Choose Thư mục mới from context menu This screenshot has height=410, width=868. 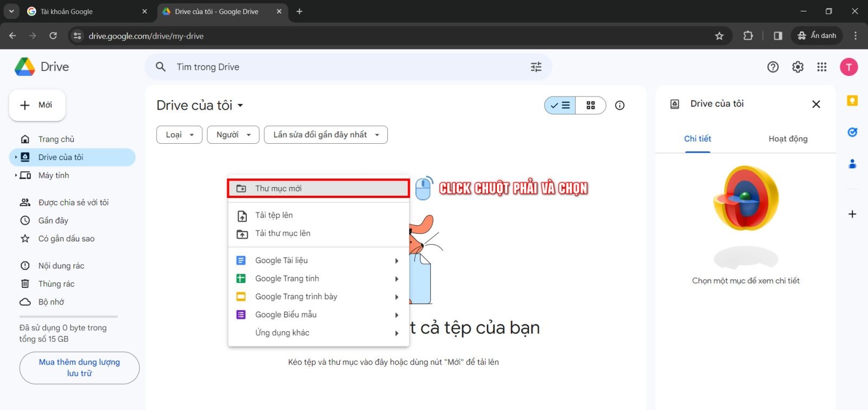tap(318, 188)
